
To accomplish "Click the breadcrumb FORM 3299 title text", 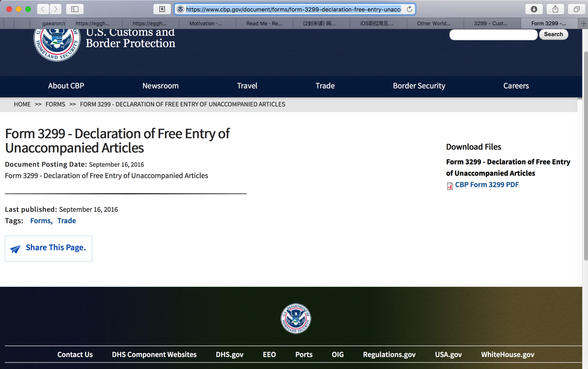I will tap(183, 104).
